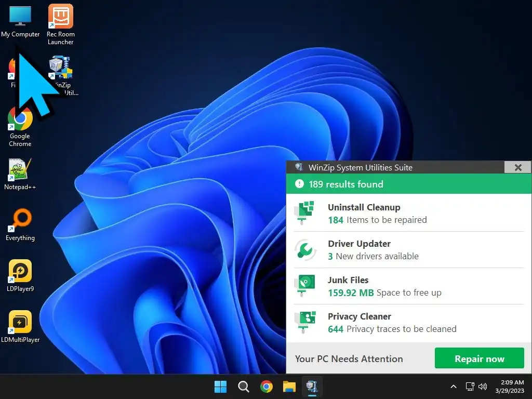Click the Uninstall Cleanup heading
The width and height of the screenshot is (532, 399).
(364, 207)
